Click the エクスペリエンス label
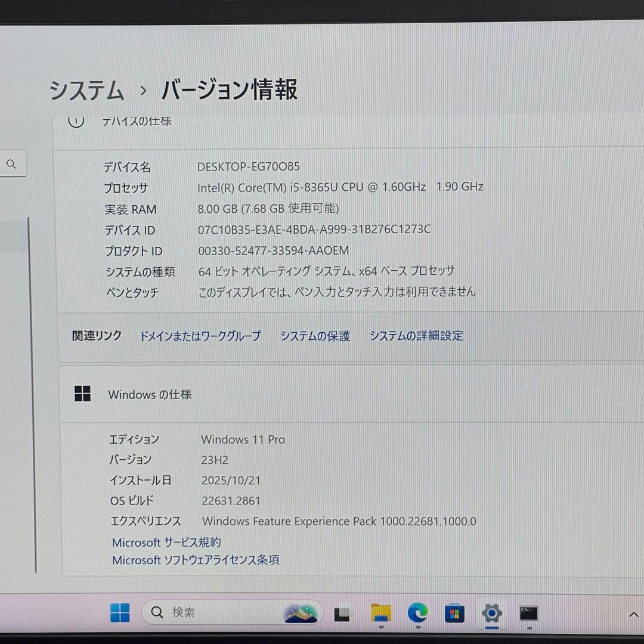The image size is (644, 644). point(146,521)
